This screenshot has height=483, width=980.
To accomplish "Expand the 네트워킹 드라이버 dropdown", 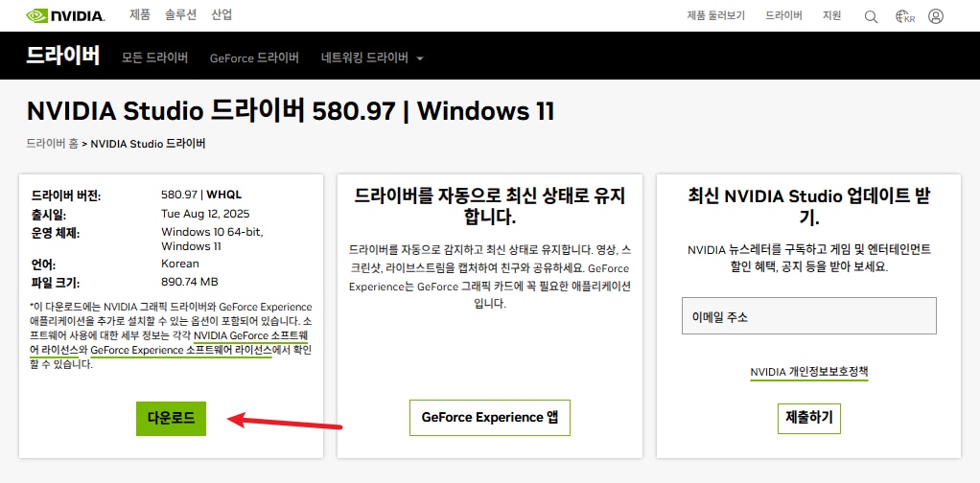I will tap(371, 57).
